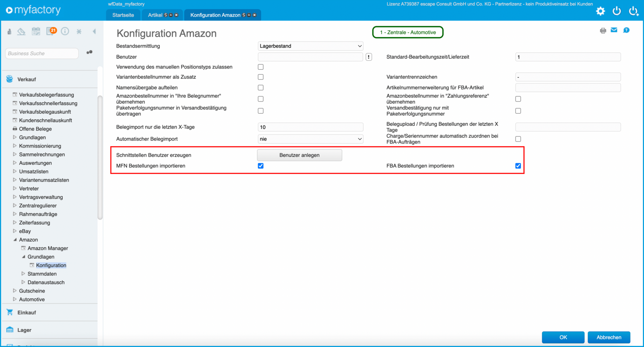Open the settings gear in the header
Screen dimensions: 644x347
tap(601, 11)
